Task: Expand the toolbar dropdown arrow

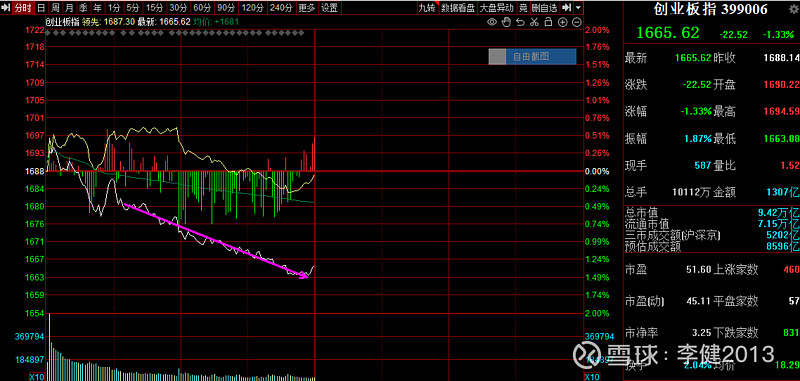Action: point(578,8)
